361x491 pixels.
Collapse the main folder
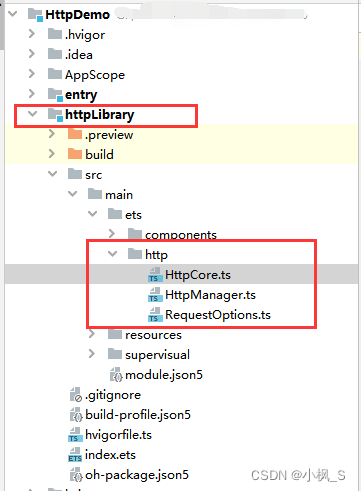coord(72,194)
